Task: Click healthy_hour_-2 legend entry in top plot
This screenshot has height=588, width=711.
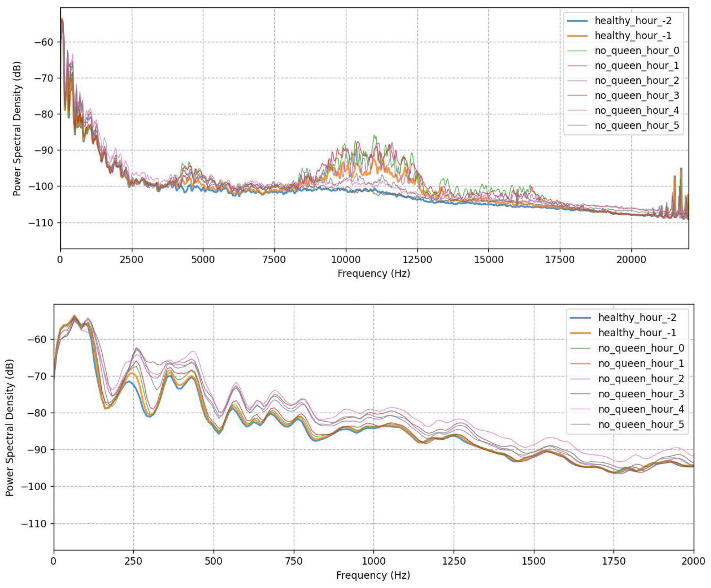Action: pos(633,21)
